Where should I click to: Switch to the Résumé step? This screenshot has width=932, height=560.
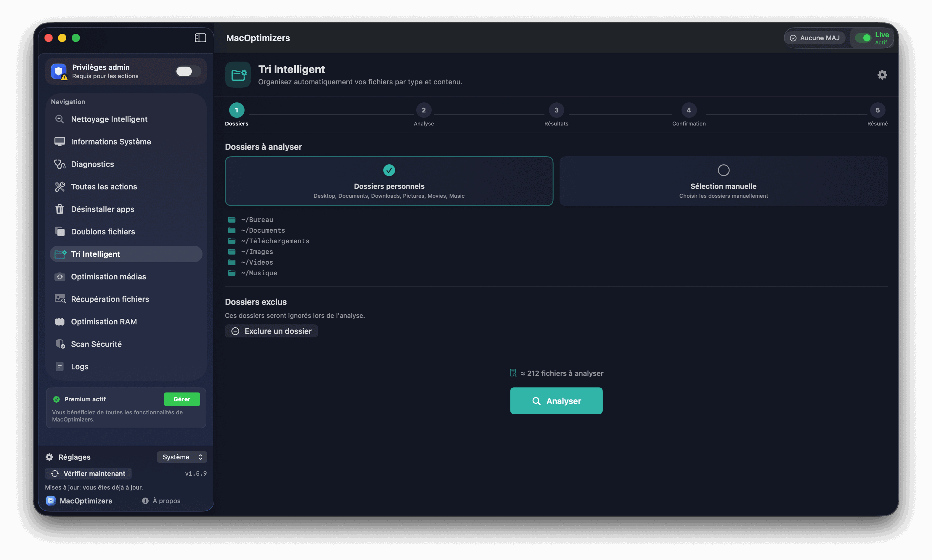point(877,110)
